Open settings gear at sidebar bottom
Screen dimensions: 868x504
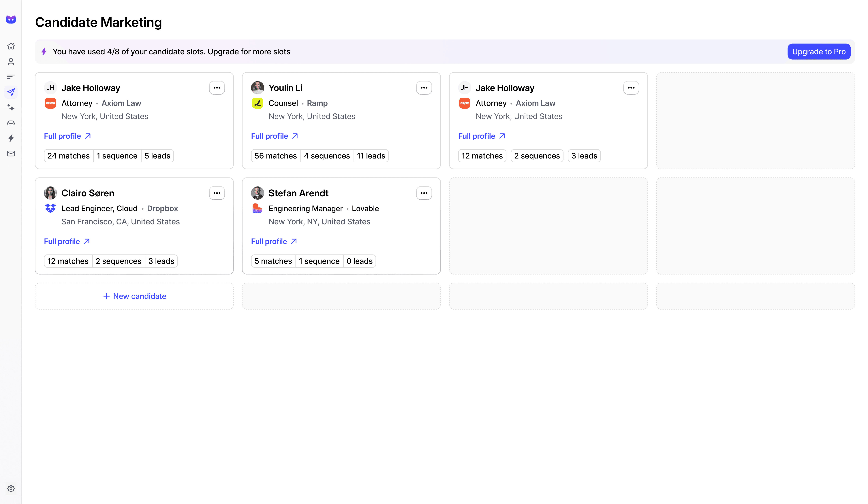pos(11,488)
